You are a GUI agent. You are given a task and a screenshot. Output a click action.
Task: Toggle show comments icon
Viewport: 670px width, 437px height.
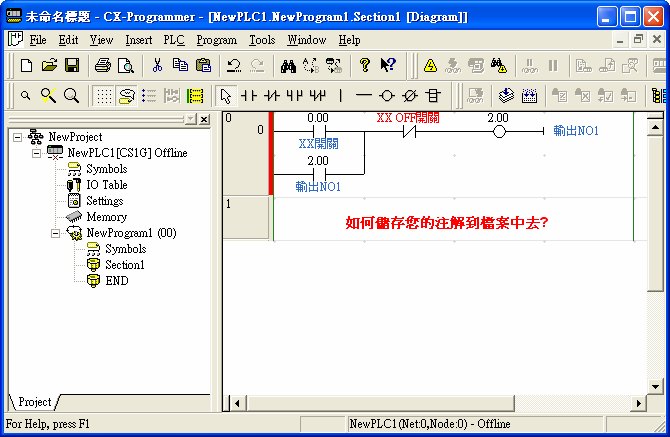coord(126,96)
